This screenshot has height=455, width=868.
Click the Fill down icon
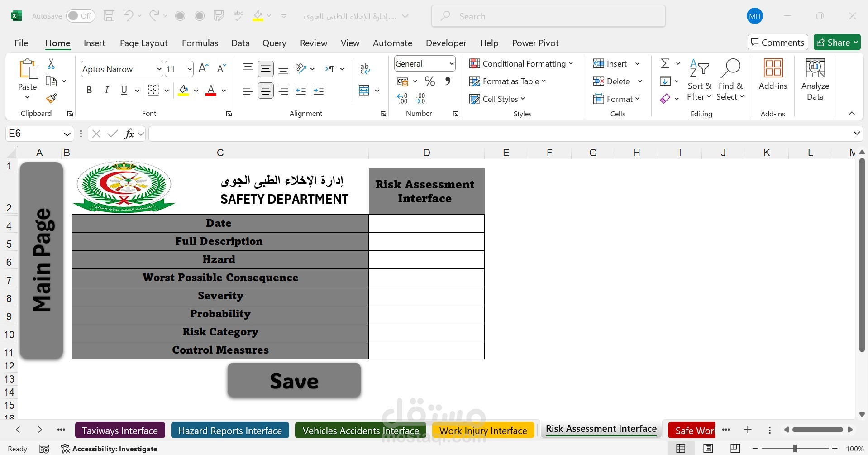(x=665, y=81)
